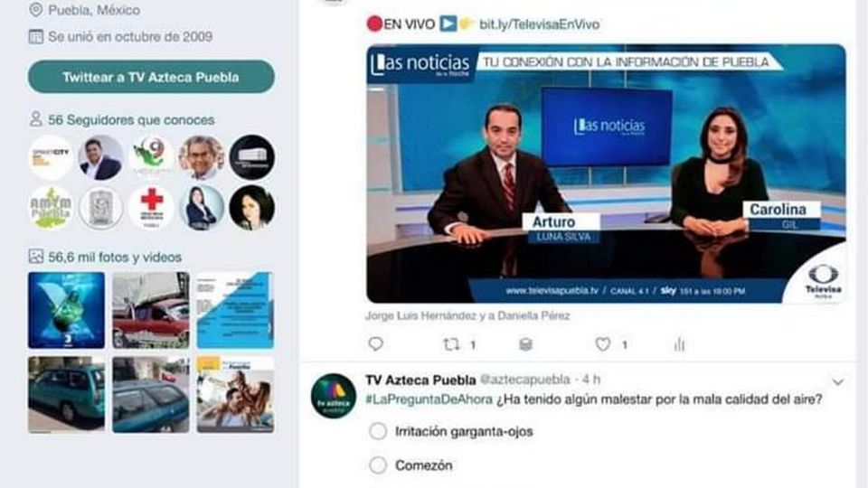Open the red car media thumbnail
Screen dimensions: 868x488
coord(151,310)
